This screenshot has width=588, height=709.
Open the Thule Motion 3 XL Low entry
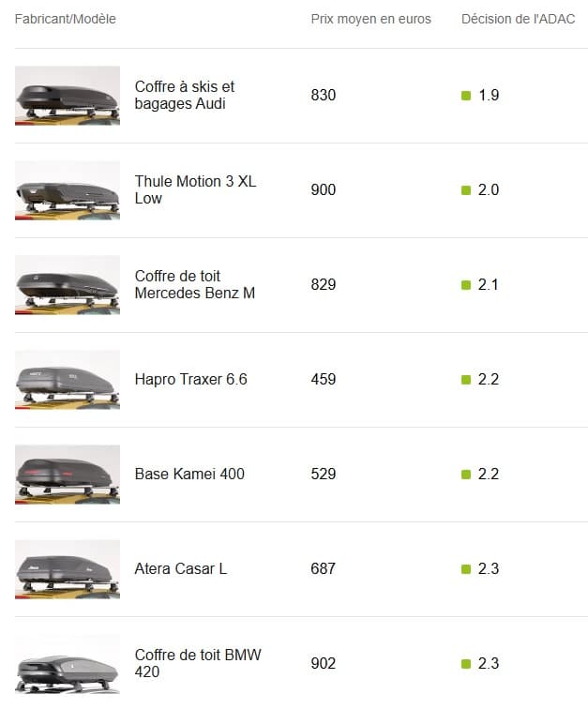pos(195,189)
